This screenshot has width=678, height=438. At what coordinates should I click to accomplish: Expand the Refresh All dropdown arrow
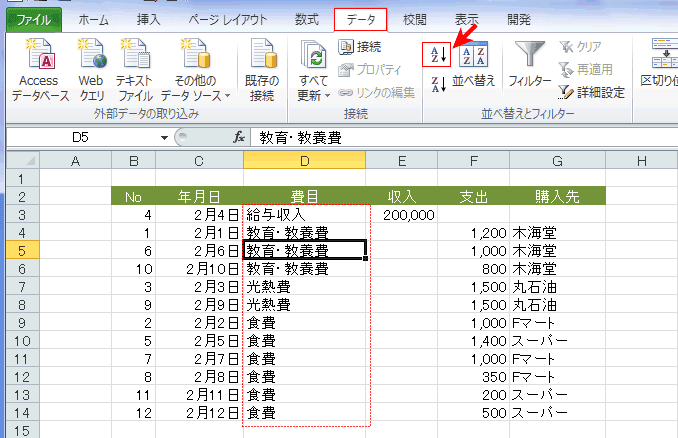(x=327, y=96)
